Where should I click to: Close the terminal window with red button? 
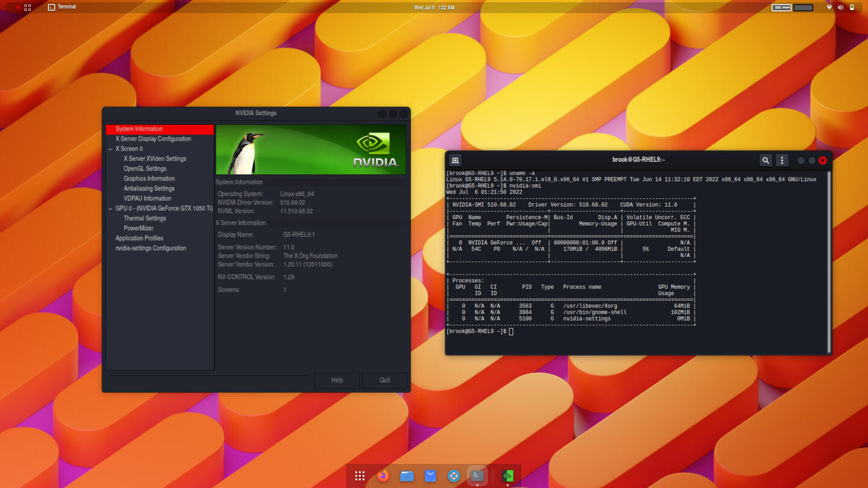(822, 160)
